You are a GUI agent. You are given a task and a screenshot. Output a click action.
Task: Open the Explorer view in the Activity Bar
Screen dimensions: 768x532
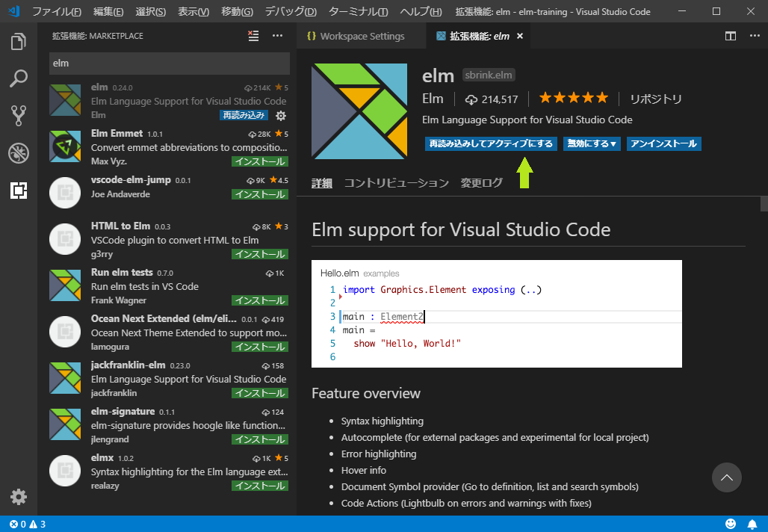tap(19, 41)
